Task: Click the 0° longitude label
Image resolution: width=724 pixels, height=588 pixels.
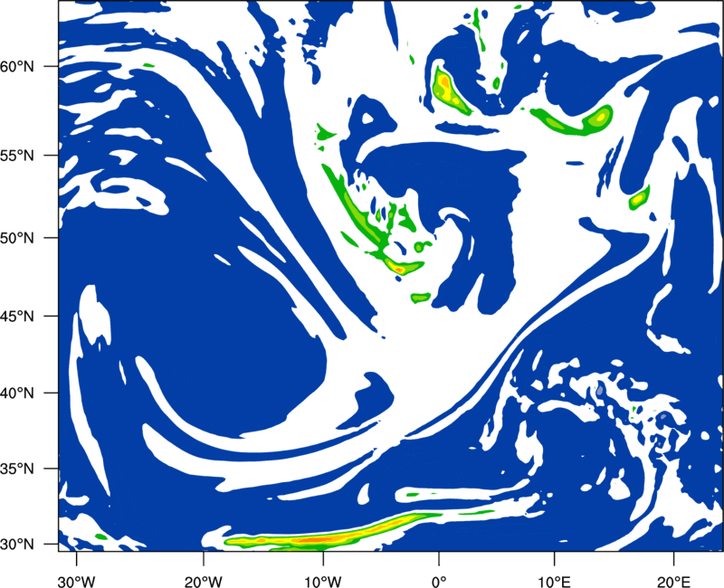Action: pos(439,582)
